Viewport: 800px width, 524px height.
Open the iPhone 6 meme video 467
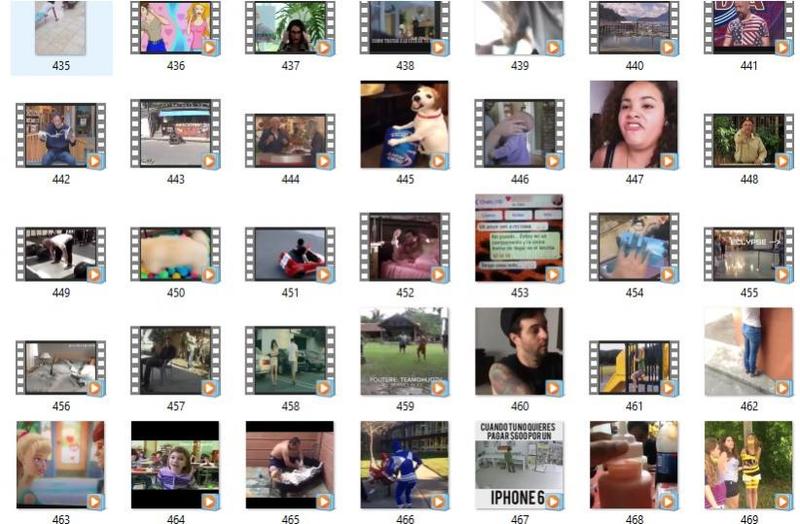click(519, 465)
